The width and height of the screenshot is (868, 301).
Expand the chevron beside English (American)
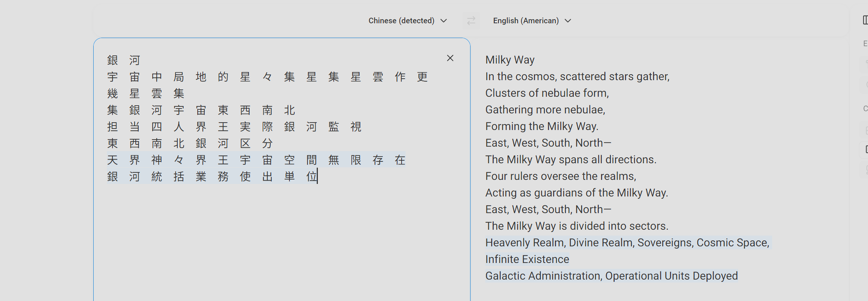pyautogui.click(x=568, y=21)
